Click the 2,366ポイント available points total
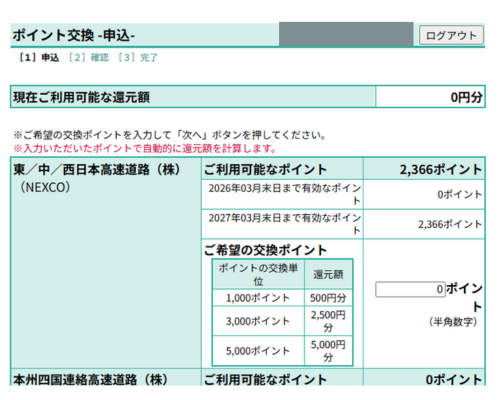The width and height of the screenshot is (500, 400). click(441, 170)
